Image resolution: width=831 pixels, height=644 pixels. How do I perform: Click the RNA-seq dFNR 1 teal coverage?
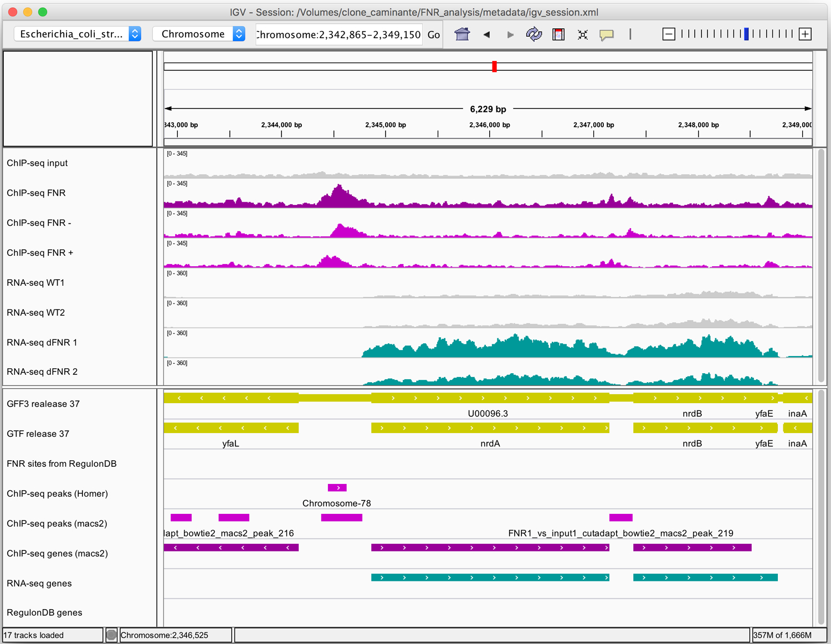click(571, 347)
